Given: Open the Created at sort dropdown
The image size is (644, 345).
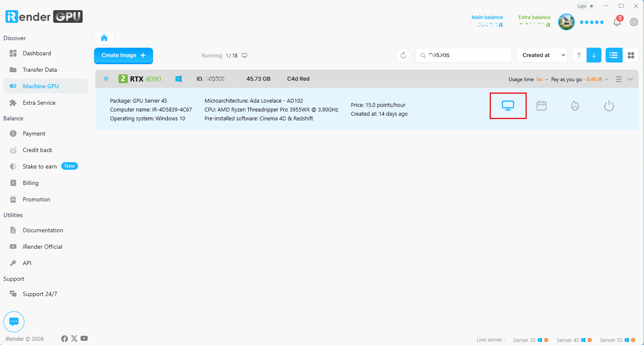Looking at the screenshot, I should tap(542, 55).
